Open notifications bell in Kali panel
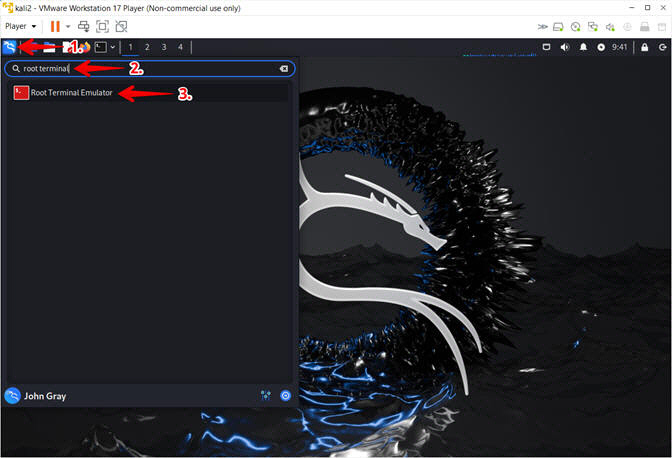Screen dimensions: 672x458 [583, 47]
